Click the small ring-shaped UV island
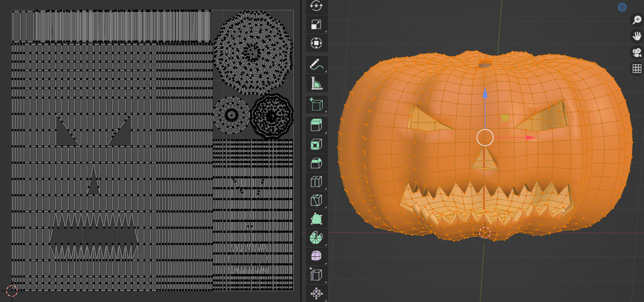Image resolution: width=644 pixels, height=302 pixels. pyautogui.click(x=231, y=115)
